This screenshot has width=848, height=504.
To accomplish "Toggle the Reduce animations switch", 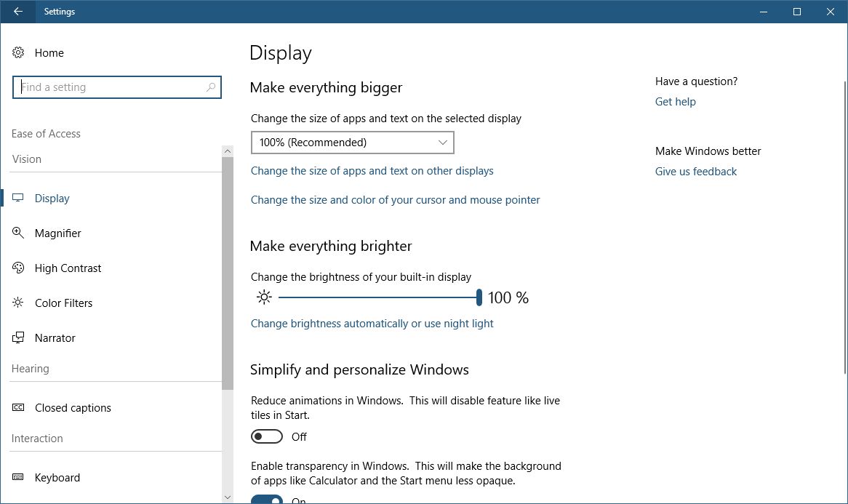I will (267, 436).
